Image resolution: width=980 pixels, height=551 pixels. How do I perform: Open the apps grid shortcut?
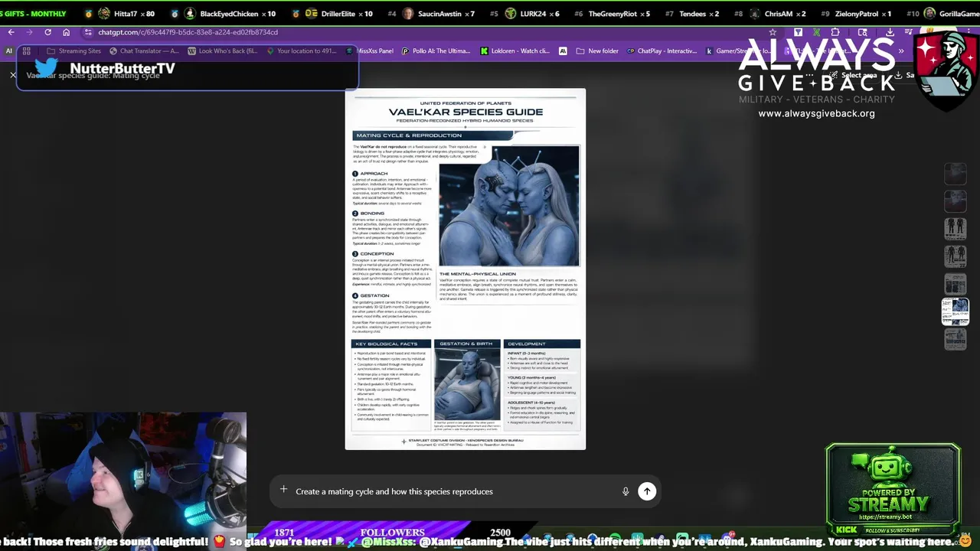[x=26, y=51]
